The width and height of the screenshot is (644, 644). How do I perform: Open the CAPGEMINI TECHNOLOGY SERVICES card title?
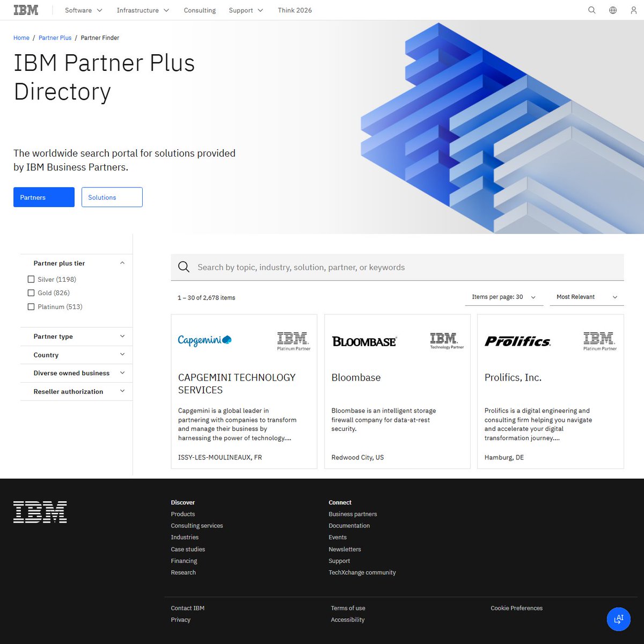237,384
